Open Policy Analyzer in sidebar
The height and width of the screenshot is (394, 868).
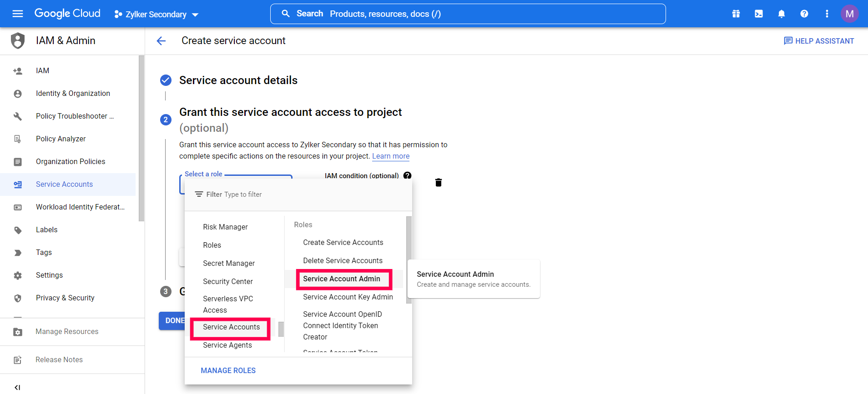click(x=68, y=139)
